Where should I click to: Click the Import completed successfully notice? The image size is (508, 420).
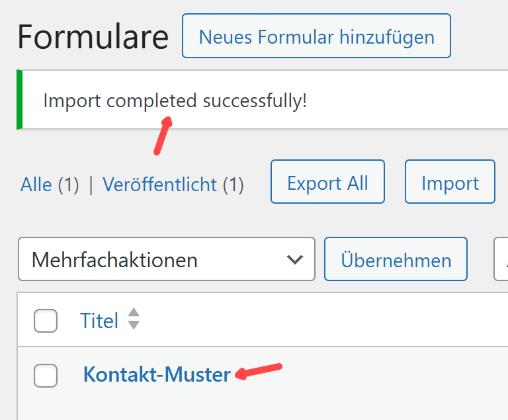175,101
